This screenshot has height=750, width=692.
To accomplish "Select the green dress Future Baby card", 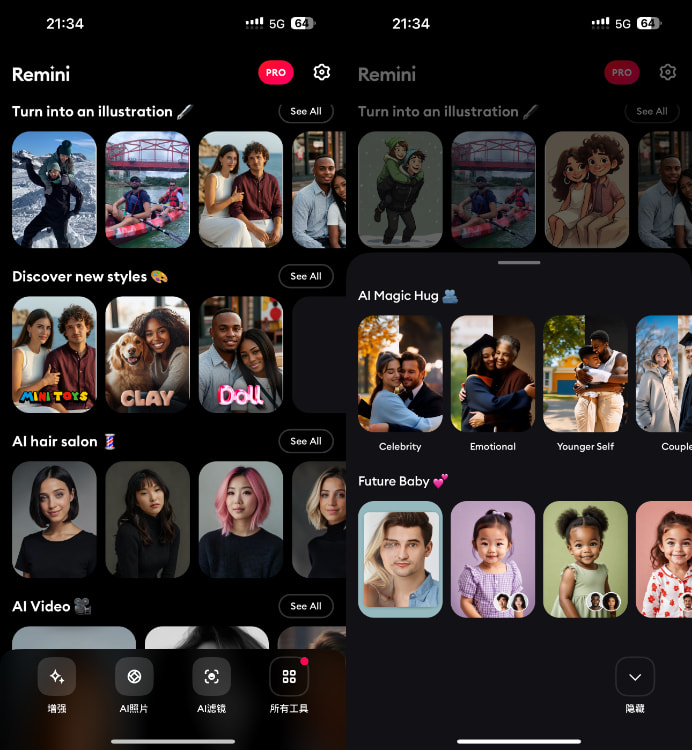I will click(585, 559).
